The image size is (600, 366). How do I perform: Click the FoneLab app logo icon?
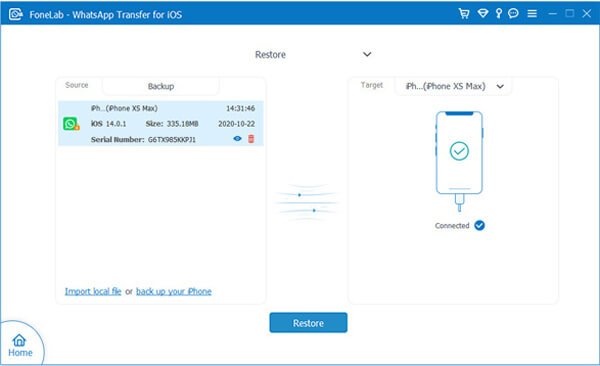(x=16, y=15)
